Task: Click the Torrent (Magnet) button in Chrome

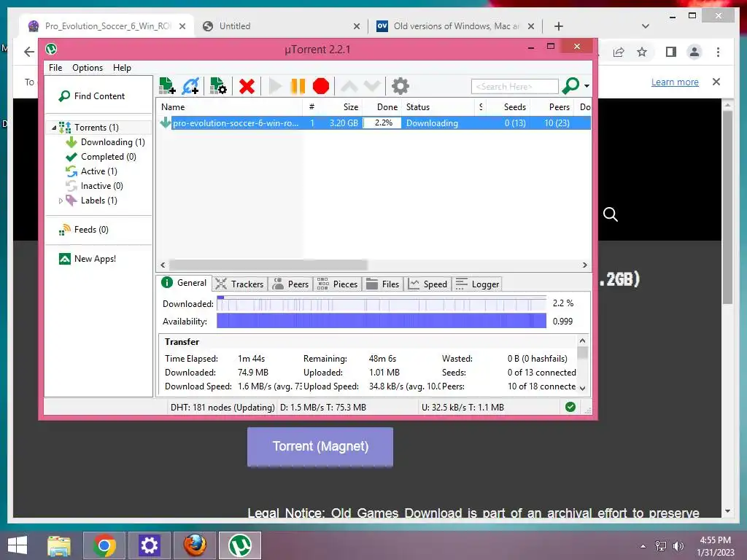Action: tap(320, 447)
